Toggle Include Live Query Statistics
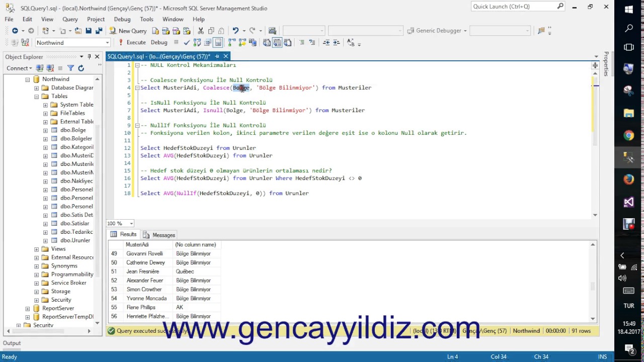Screen dimensions: 644x362 [x=242, y=43]
